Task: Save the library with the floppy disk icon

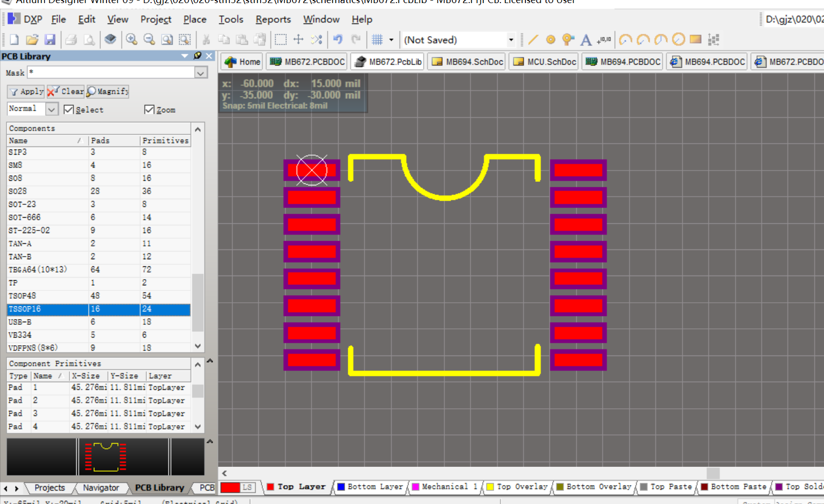Action: pos(50,39)
